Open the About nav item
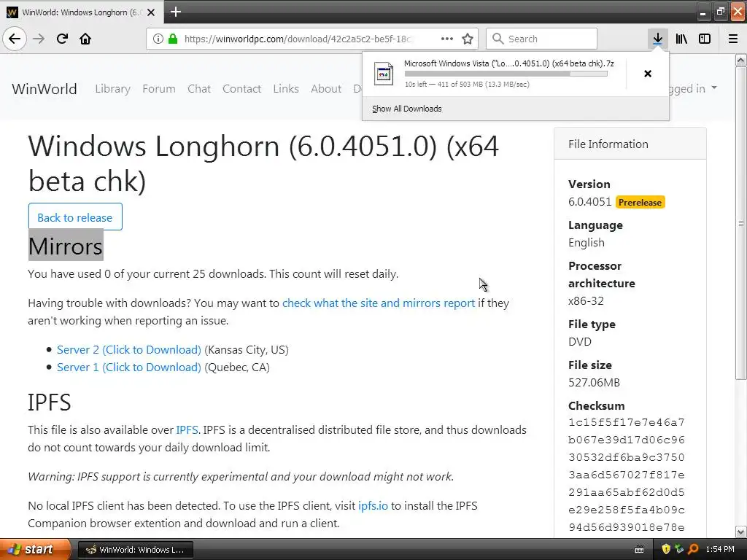The image size is (747, 560). 326,88
